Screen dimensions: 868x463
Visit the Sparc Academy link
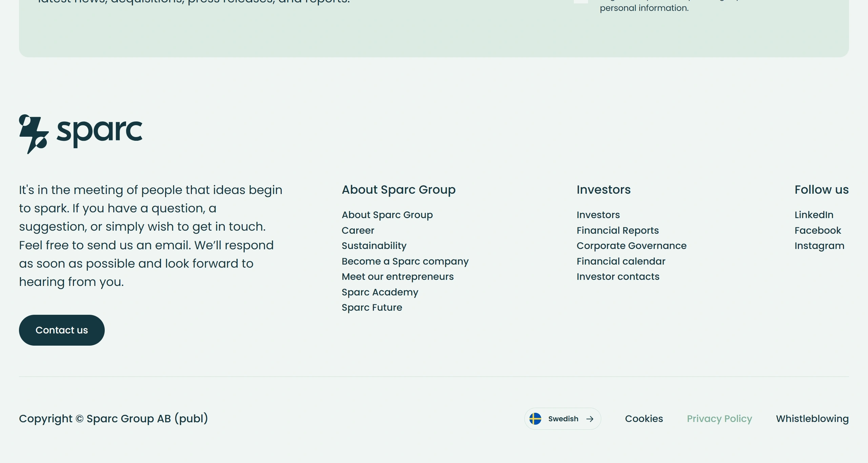tap(380, 292)
